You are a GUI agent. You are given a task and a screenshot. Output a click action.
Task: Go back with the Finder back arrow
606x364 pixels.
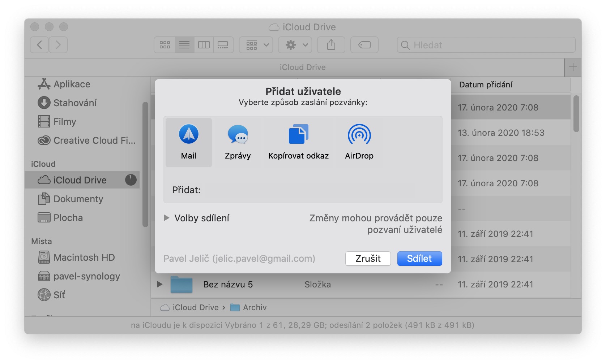39,45
